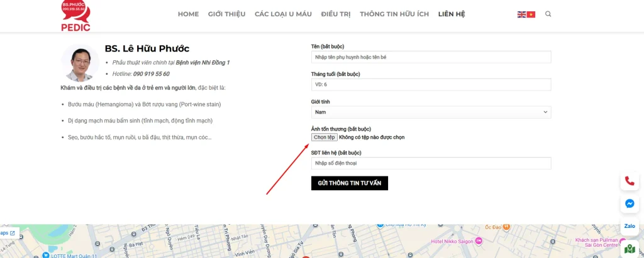Open the Messenger chat floating icon
Viewport: 644px width, 258px height.
[x=630, y=204]
